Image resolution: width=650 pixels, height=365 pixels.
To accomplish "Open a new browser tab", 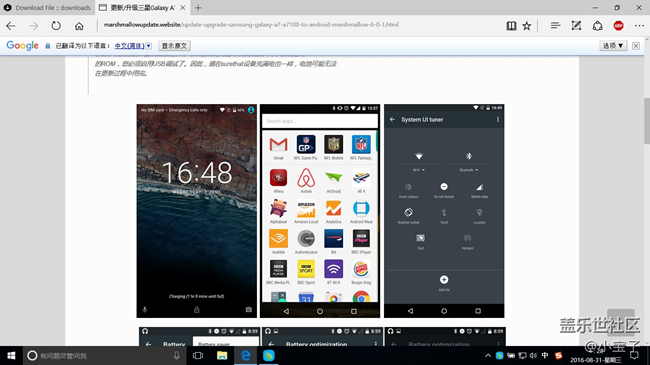I will [198, 7].
